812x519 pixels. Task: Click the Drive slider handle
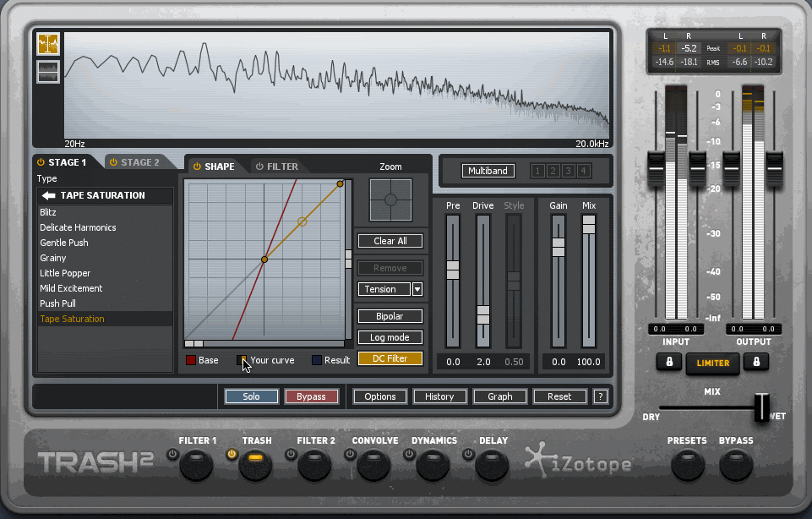tap(483, 315)
